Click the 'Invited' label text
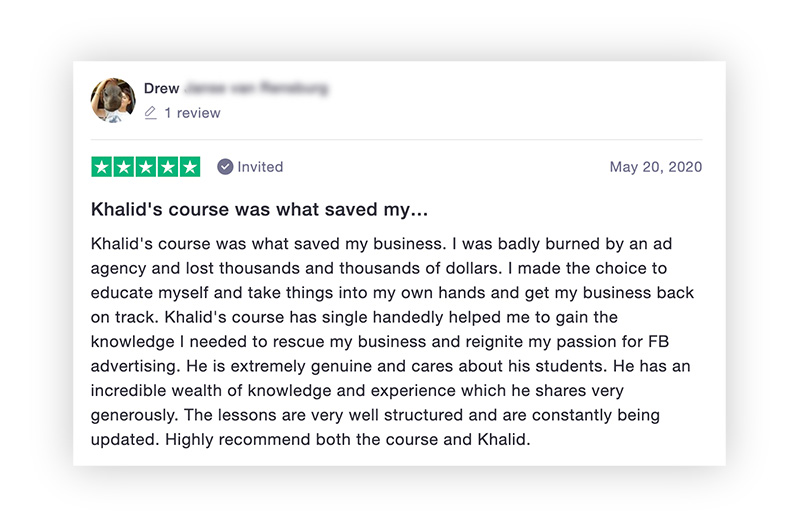 tap(260, 167)
